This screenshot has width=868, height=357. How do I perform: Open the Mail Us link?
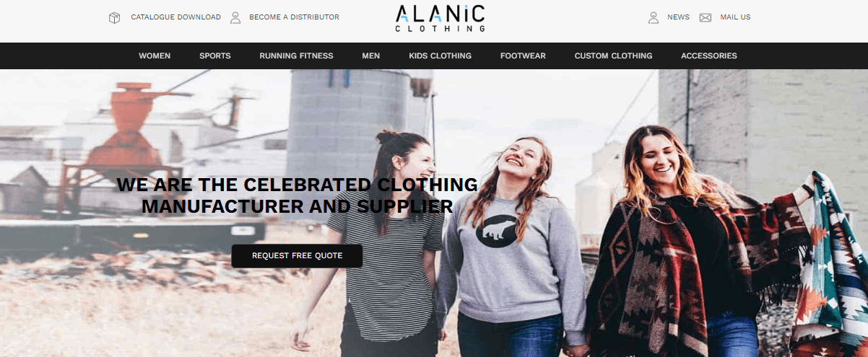pos(735,17)
